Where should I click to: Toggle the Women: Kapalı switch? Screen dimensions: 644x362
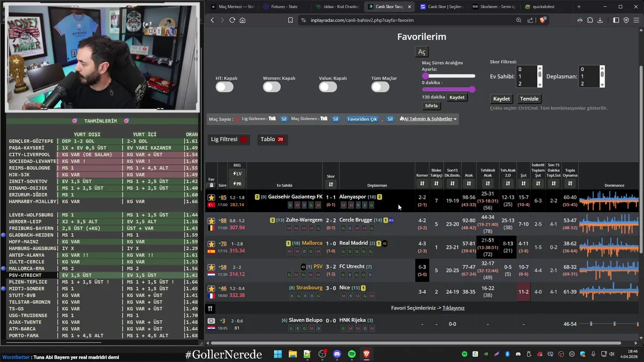tap(272, 87)
